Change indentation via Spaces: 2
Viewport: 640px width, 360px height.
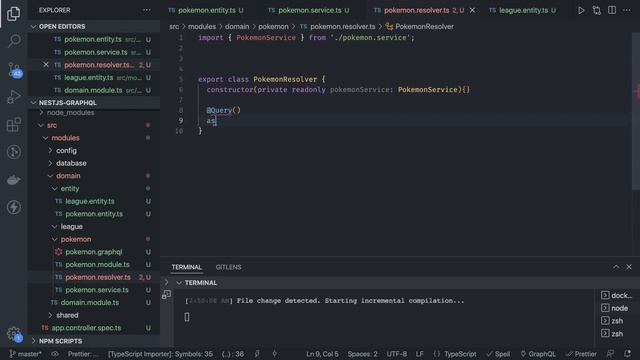click(x=362, y=354)
